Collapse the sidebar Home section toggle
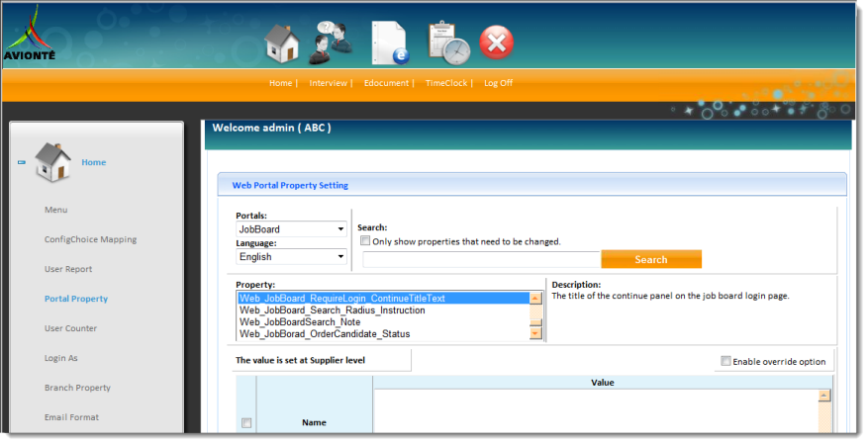The height and width of the screenshot is (444, 868). (22, 162)
